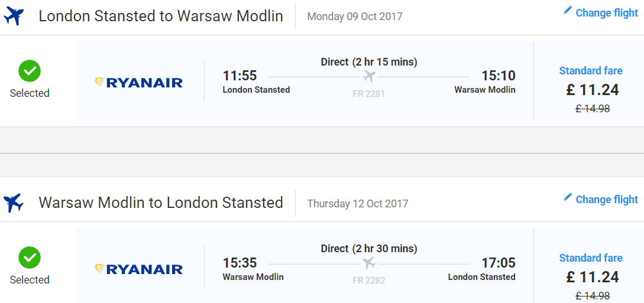Click the Thursday 12 Oct 2017 date
The width and height of the screenshot is (644, 303).
[x=358, y=203]
